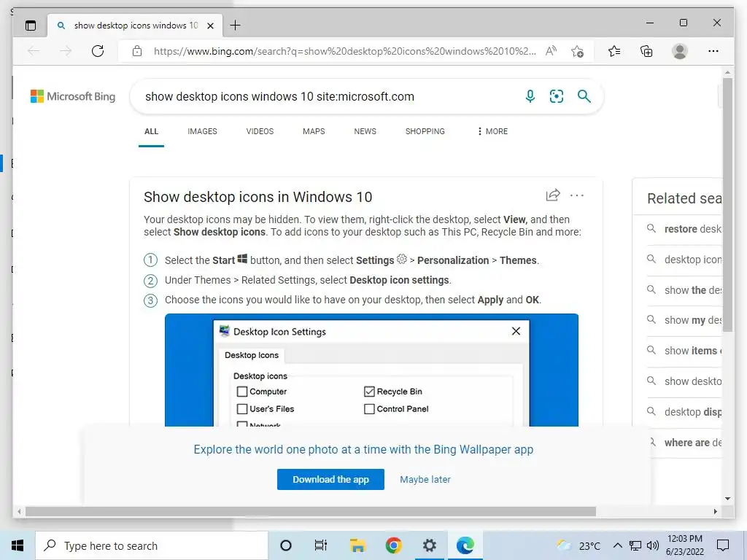Search using an image icon
This screenshot has height=560, width=747.
[557, 96]
